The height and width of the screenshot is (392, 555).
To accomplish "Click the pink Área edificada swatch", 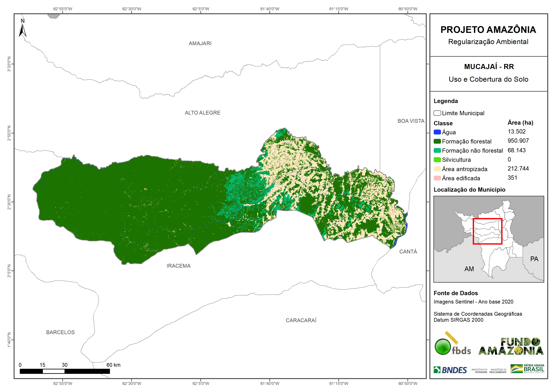I will point(437,178).
